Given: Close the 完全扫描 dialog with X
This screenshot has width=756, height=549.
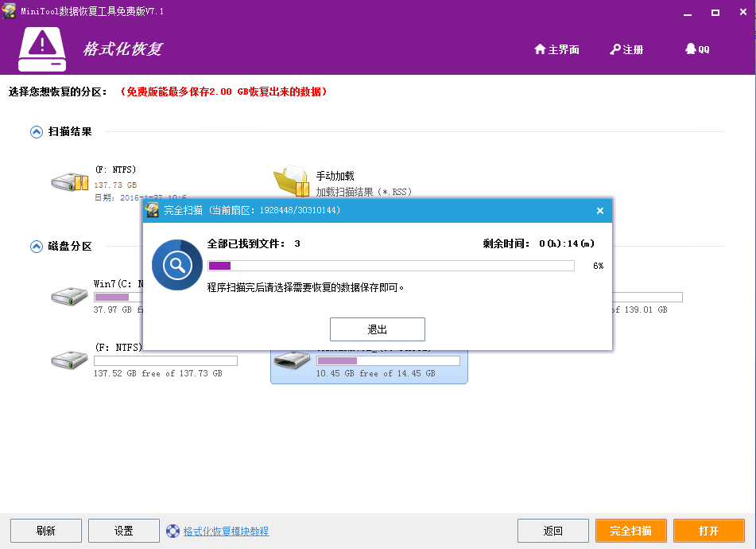Looking at the screenshot, I should (x=600, y=211).
